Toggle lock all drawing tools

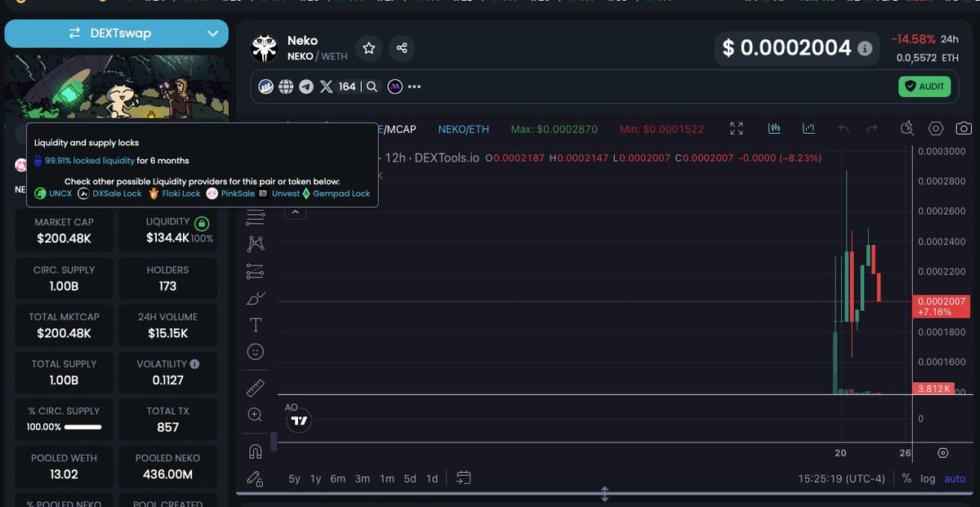pos(256,478)
